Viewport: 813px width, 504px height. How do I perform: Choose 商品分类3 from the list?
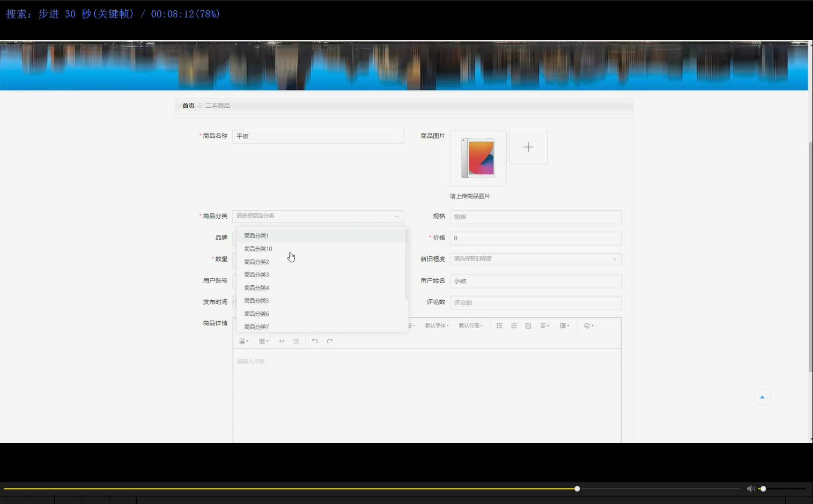(x=321, y=275)
